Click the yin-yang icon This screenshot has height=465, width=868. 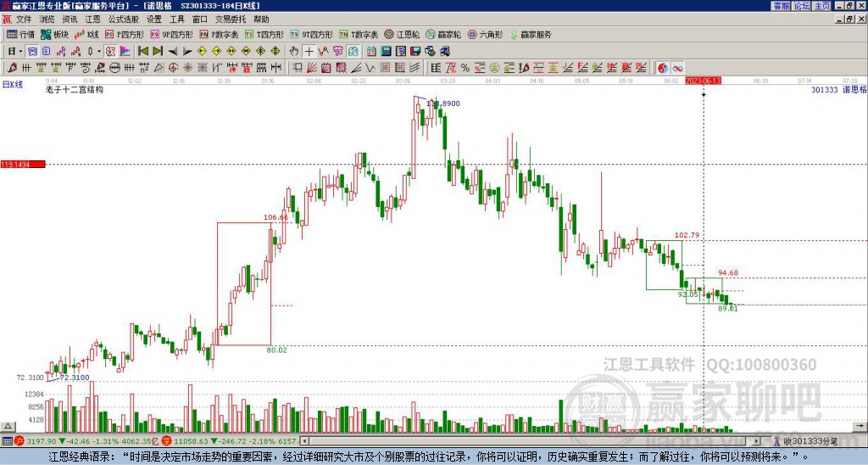coord(663,68)
